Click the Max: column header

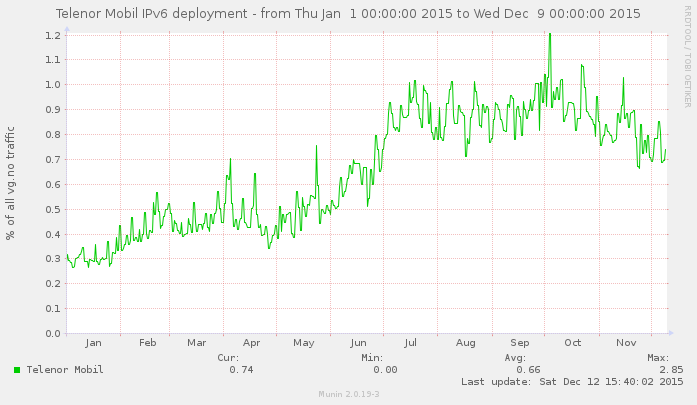coord(658,357)
